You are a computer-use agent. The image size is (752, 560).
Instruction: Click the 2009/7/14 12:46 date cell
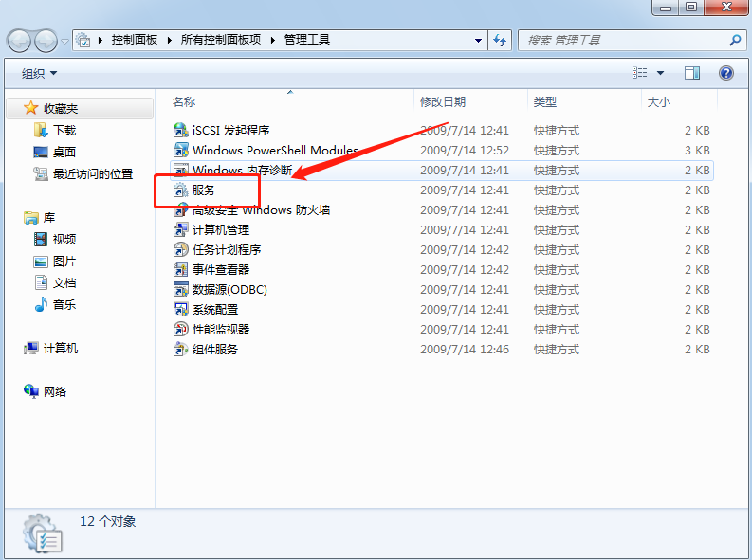[x=465, y=350]
